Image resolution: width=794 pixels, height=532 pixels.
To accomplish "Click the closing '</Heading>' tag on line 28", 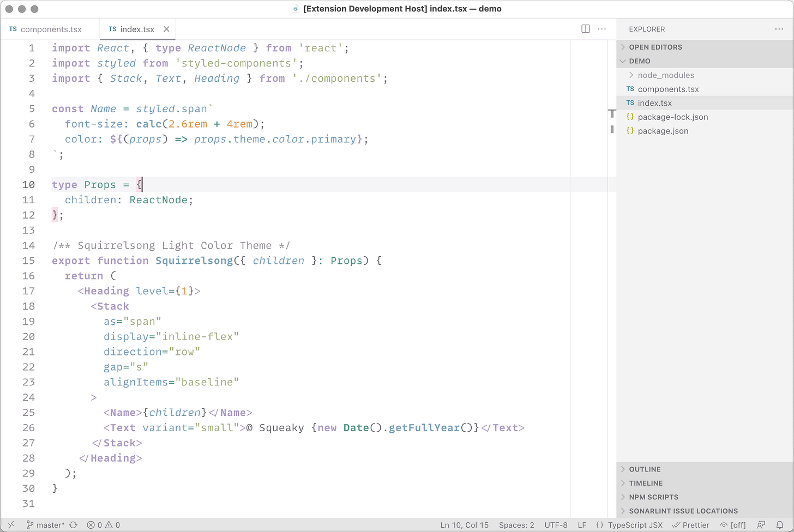I will tap(110, 458).
